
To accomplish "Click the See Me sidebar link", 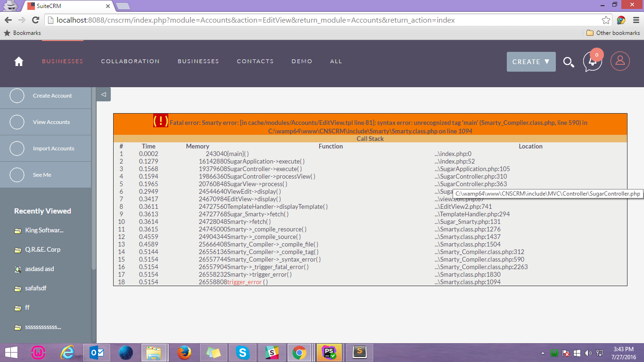I will (x=42, y=175).
